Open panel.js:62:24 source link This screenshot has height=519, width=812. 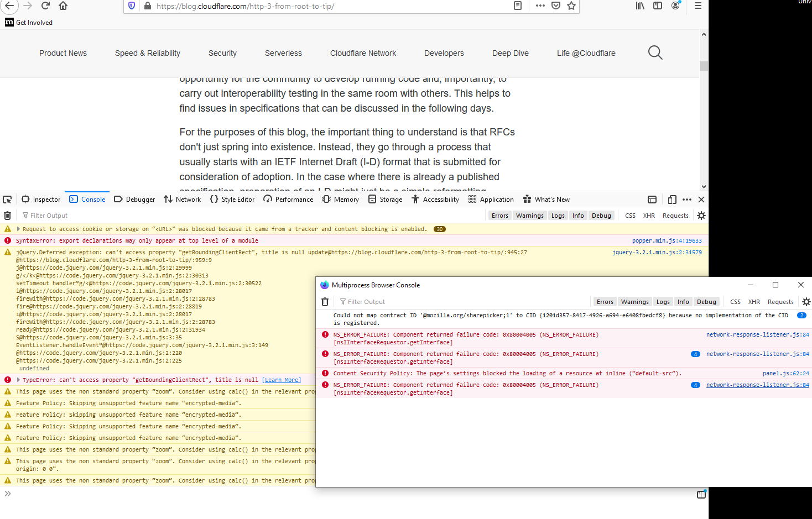pyautogui.click(x=786, y=373)
